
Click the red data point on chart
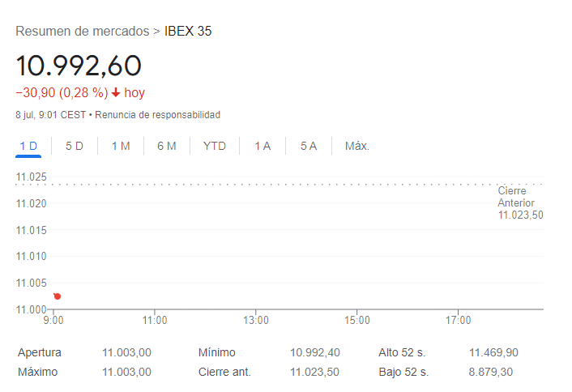pyautogui.click(x=57, y=296)
